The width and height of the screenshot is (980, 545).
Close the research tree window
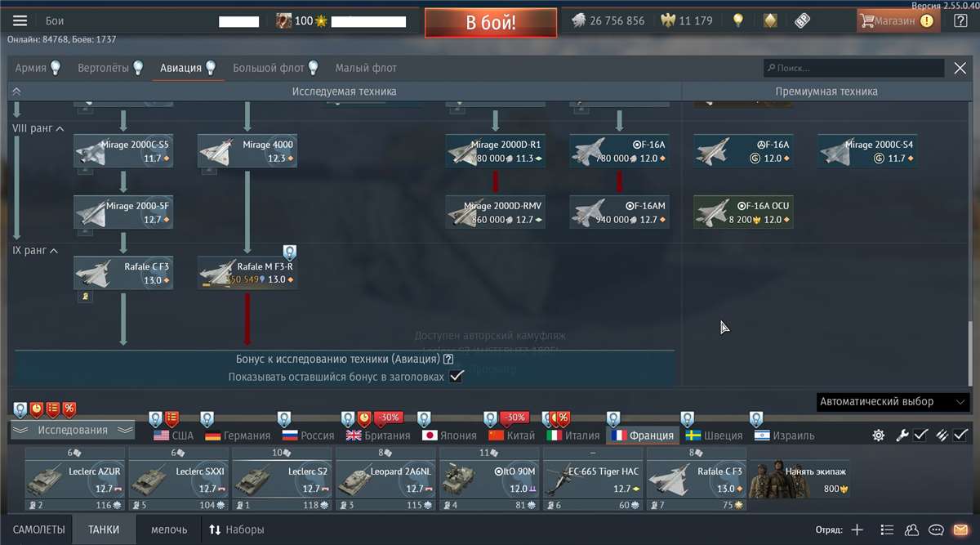(x=960, y=69)
